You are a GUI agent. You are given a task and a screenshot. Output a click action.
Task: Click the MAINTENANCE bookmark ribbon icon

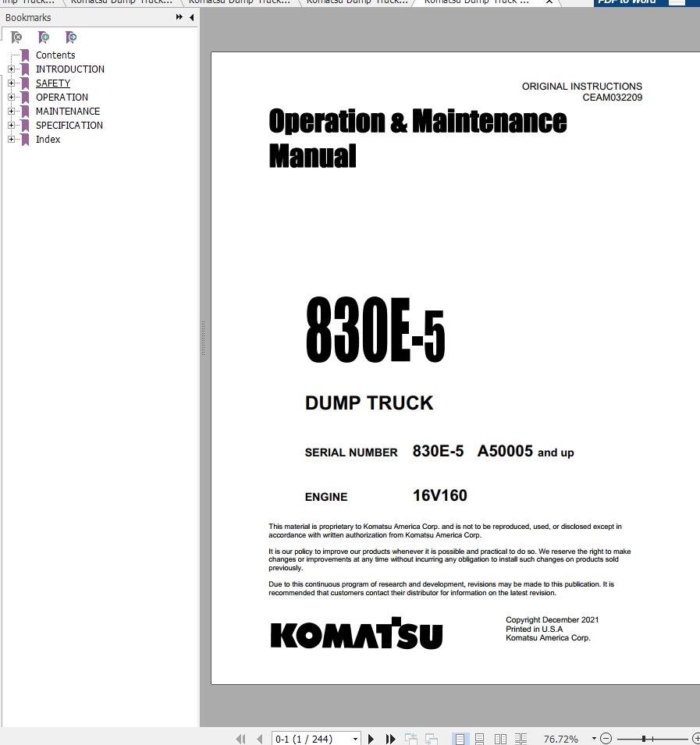pyautogui.click(x=25, y=112)
